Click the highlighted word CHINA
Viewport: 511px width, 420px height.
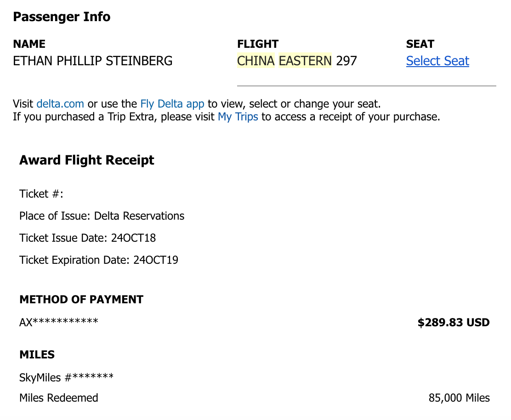pyautogui.click(x=255, y=61)
